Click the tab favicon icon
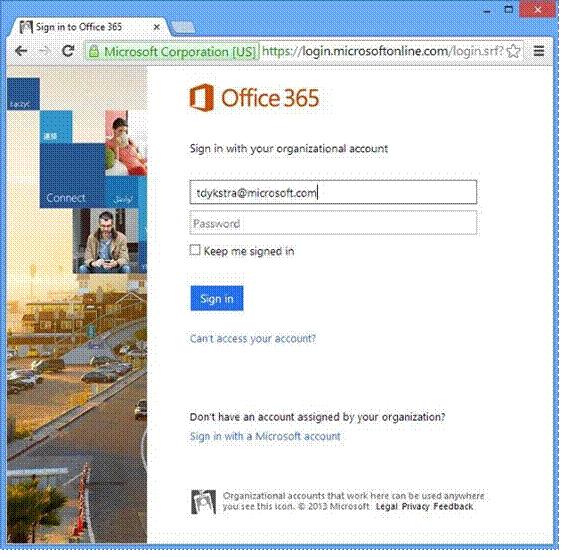564x557 pixels. [x=26, y=27]
